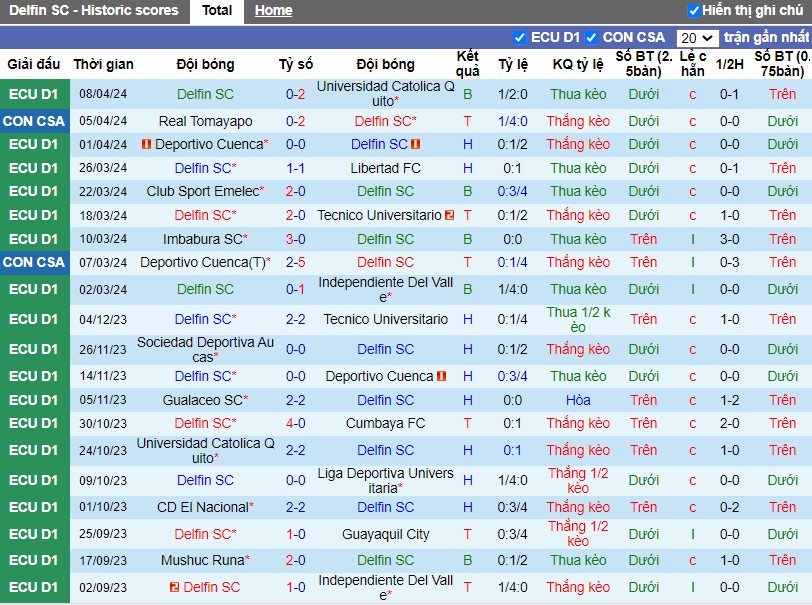This screenshot has width=812, height=605.
Task: Uncheck the CON CSA league filter checkbox
Action: tap(591, 38)
